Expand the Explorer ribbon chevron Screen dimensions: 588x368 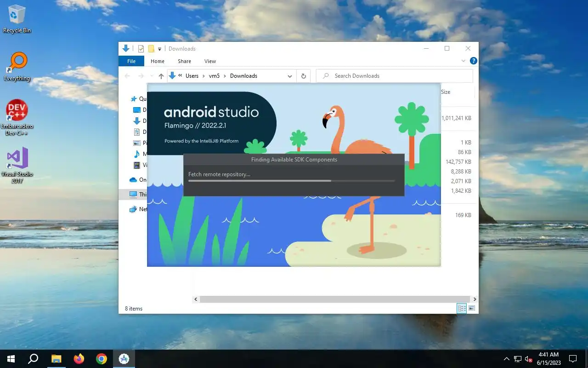(x=464, y=61)
